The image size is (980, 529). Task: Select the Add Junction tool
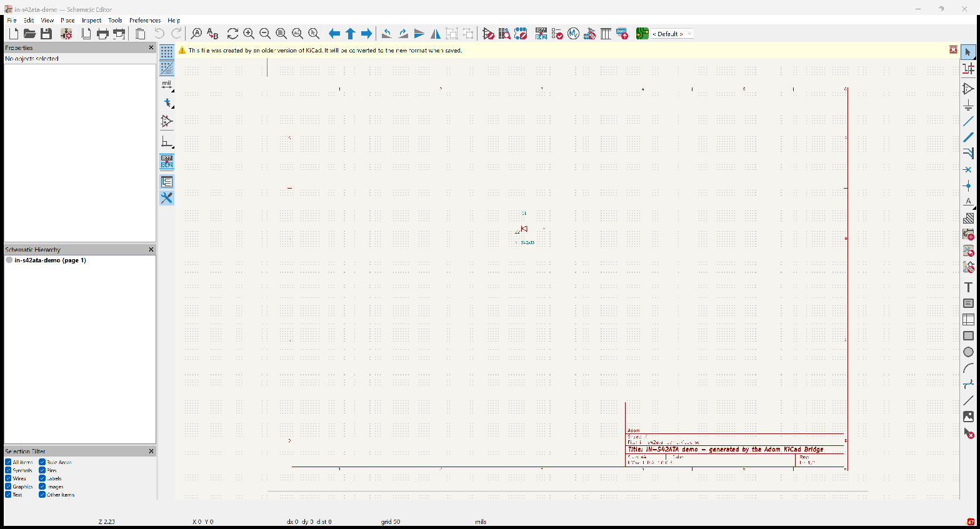968,185
